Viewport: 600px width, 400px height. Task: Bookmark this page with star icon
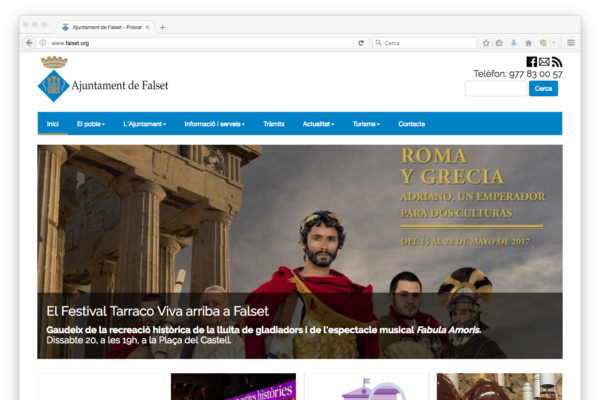486,43
